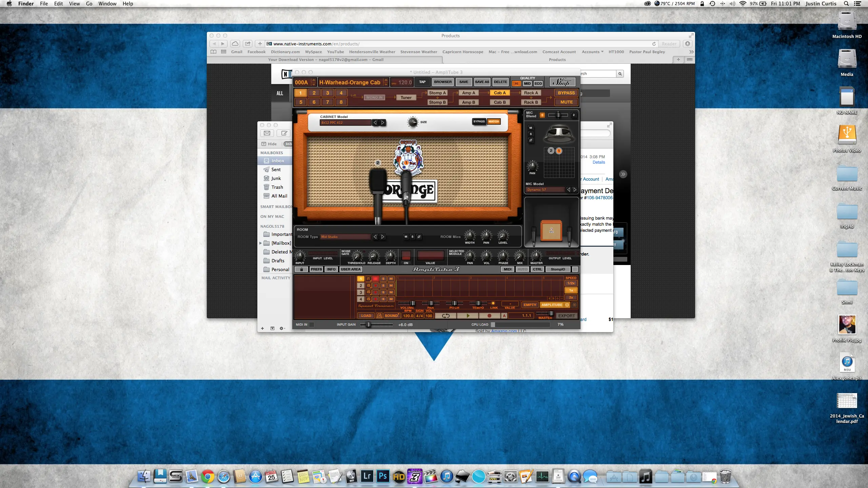Toggle the cabinet BYPASS button
868x488 pixels.
coord(479,121)
